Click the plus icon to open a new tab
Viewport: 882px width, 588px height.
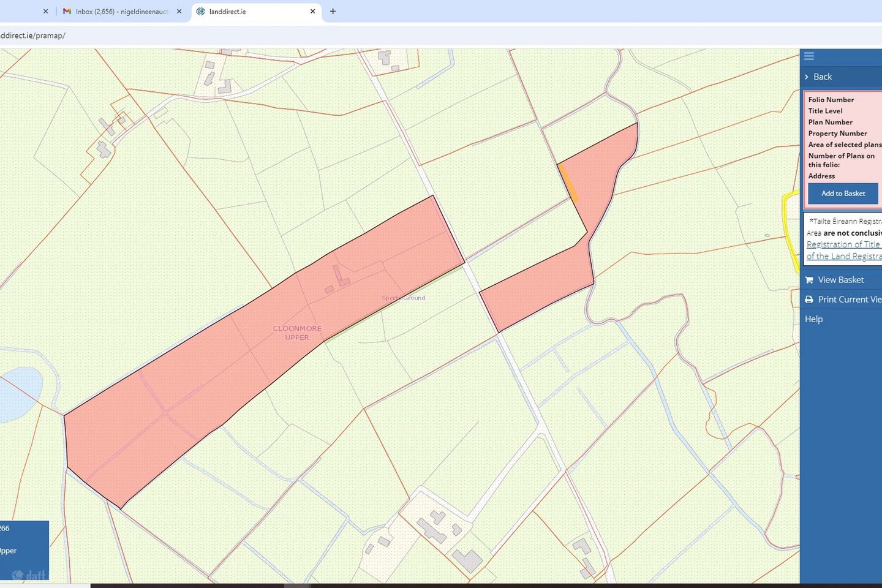(333, 11)
